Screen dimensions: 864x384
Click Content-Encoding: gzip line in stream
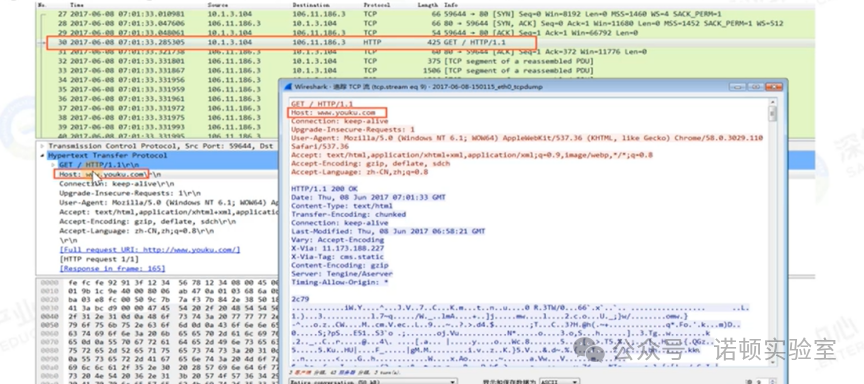pos(339,266)
